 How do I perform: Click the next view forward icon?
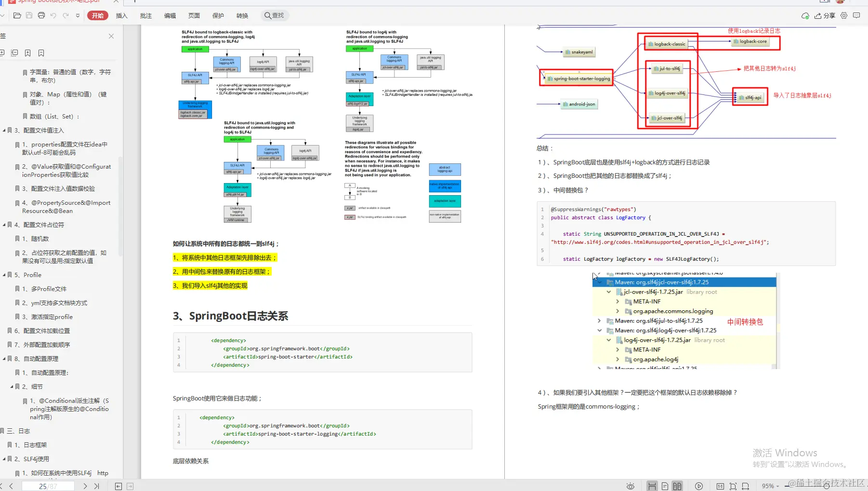click(x=130, y=486)
